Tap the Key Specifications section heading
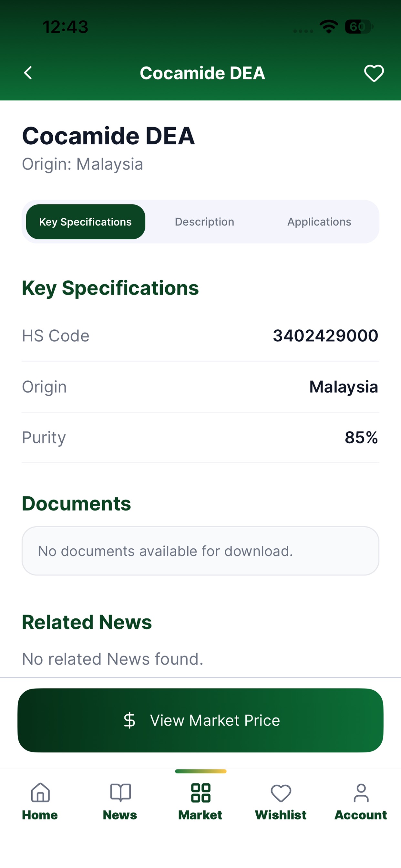 pos(110,288)
